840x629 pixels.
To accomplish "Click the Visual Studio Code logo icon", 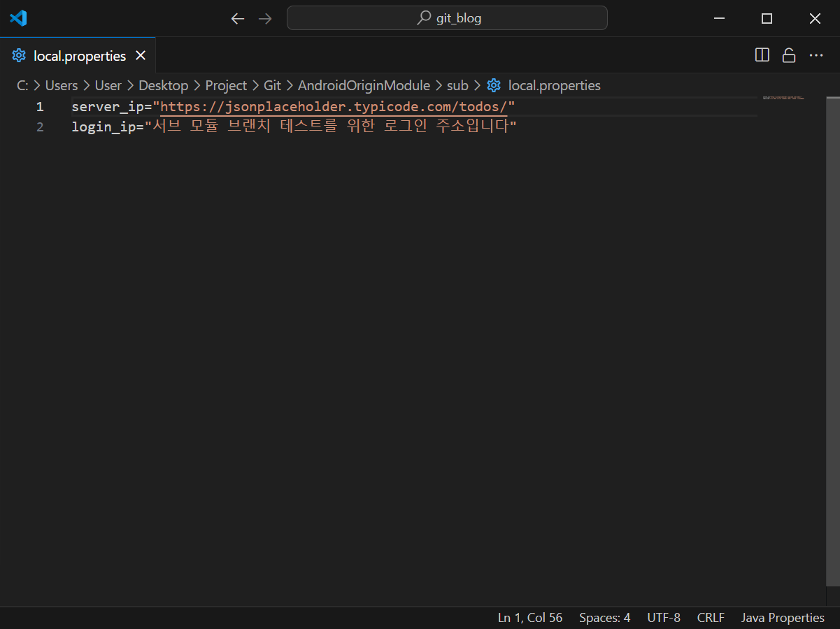I will click(17, 18).
